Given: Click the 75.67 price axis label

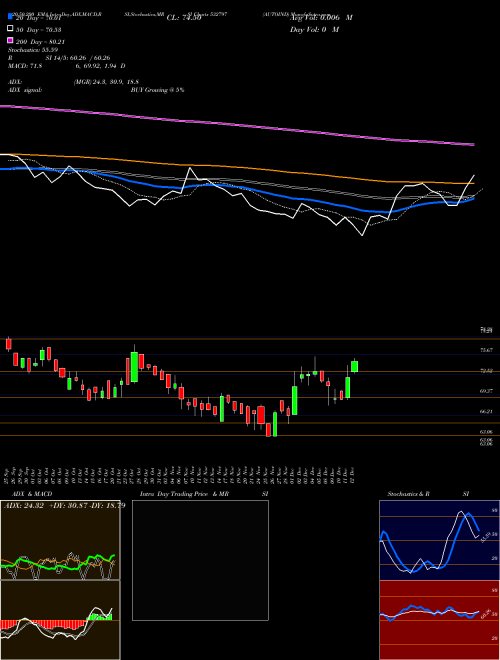Looking at the screenshot, I should [487, 350].
